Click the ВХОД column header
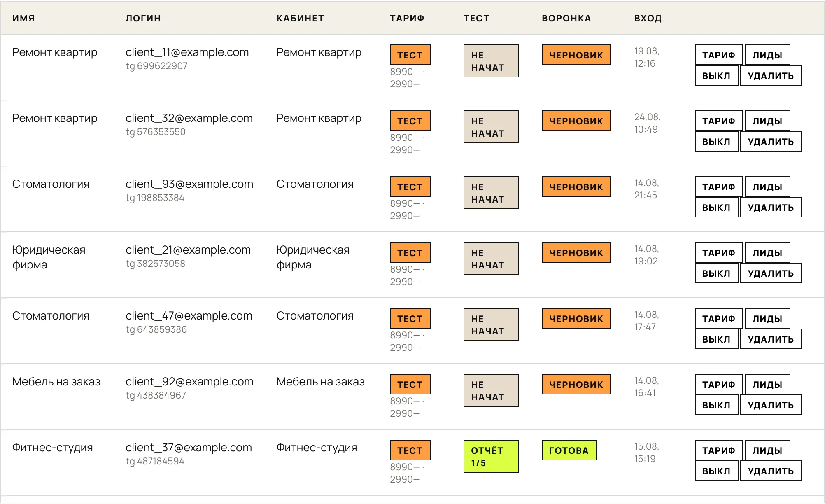The image size is (825, 504). point(648,18)
